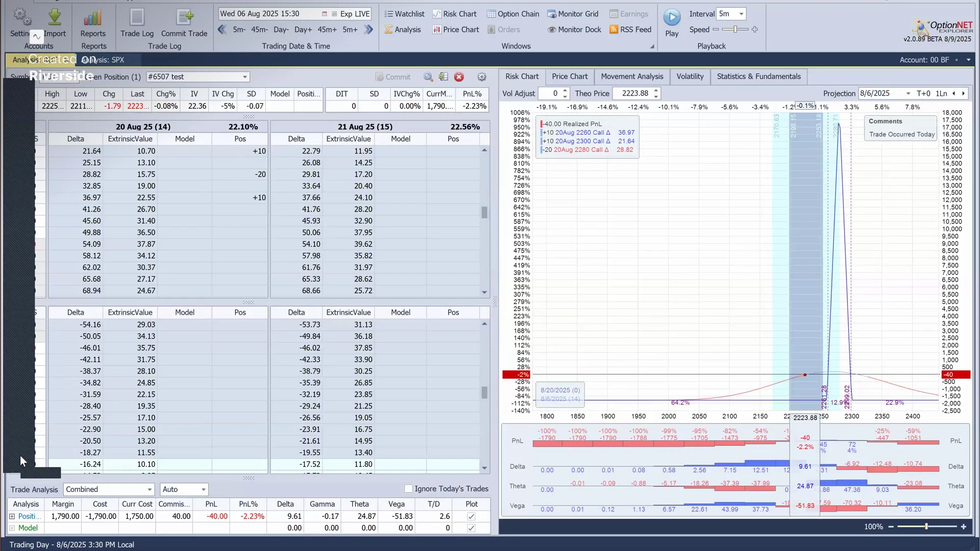Click the Day+ button

coord(303,30)
